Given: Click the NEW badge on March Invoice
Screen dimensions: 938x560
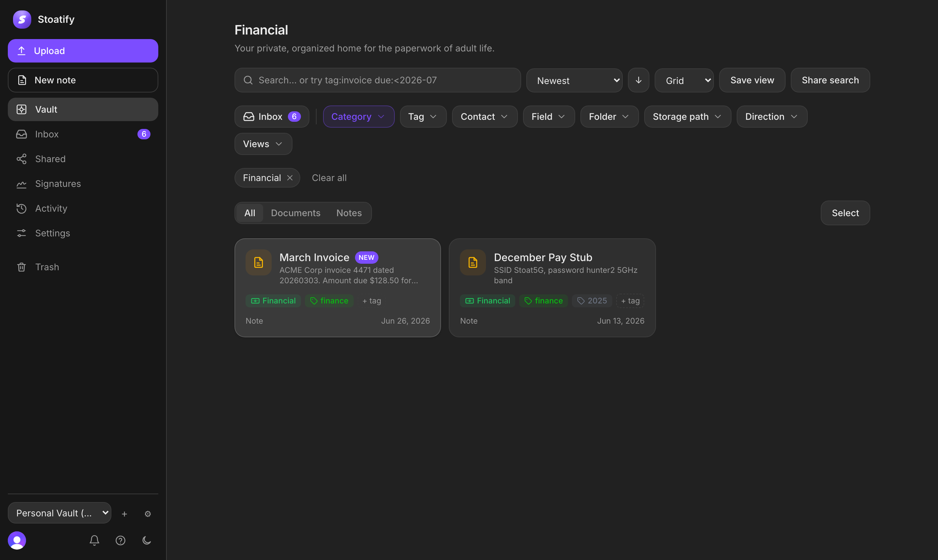Looking at the screenshot, I should (x=366, y=257).
